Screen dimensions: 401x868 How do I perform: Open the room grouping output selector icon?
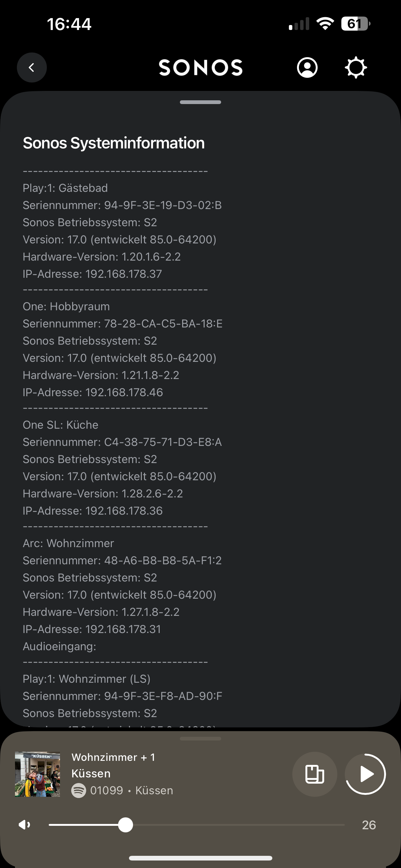(314, 774)
